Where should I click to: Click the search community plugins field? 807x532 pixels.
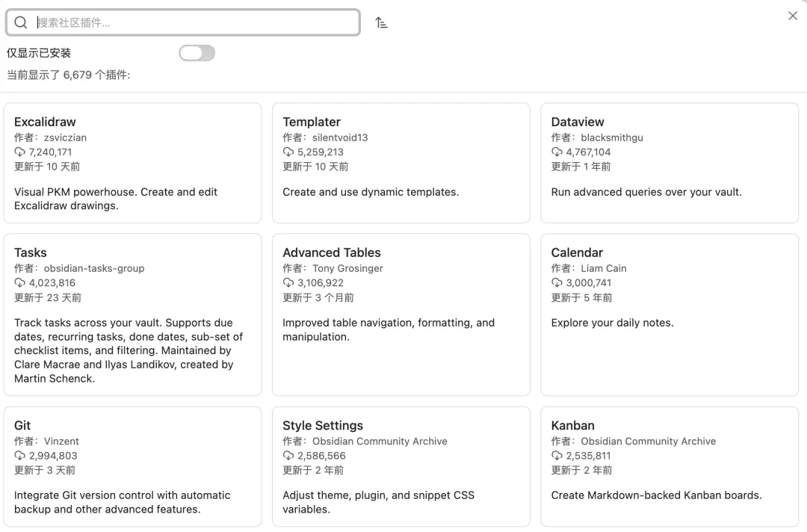pyautogui.click(x=183, y=22)
